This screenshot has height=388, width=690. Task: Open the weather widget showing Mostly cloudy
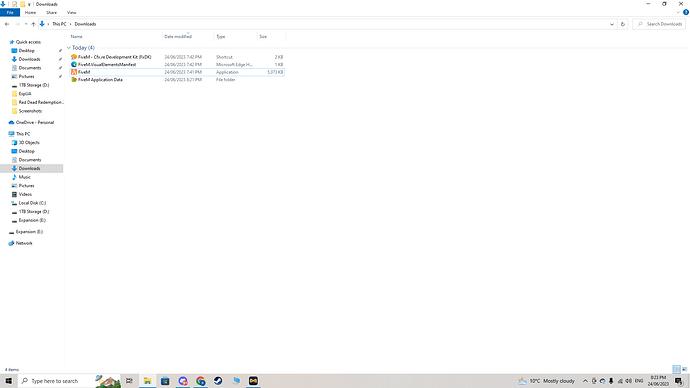(x=547, y=381)
